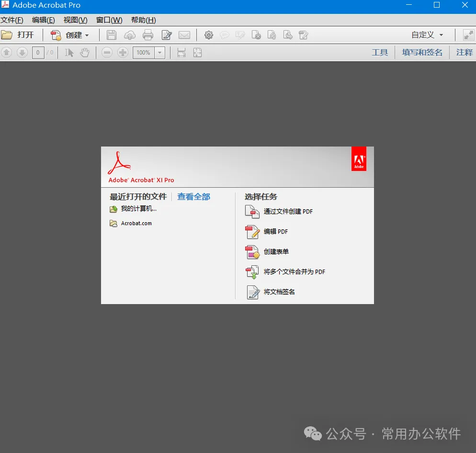Open the 视图(V) menu
Screen dimensions: 476x453
(75, 20)
